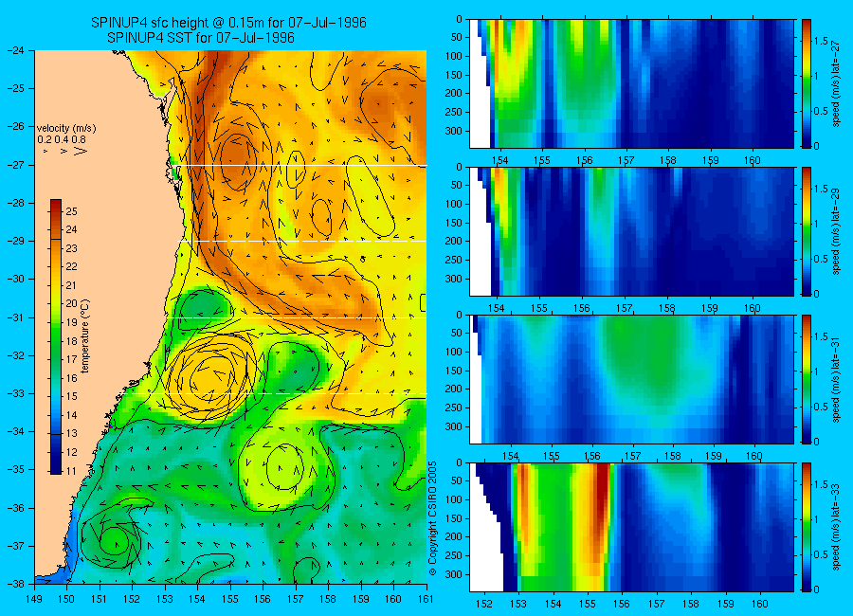Click the '152' longitude label under the map

click(x=132, y=599)
